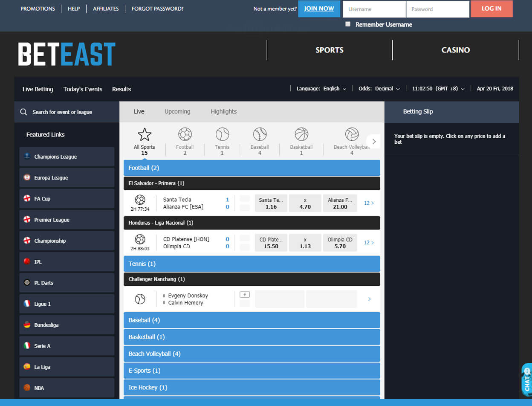Filter live events by Beach Volleyball icon
The image size is (532, 406).
coord(352,134)
